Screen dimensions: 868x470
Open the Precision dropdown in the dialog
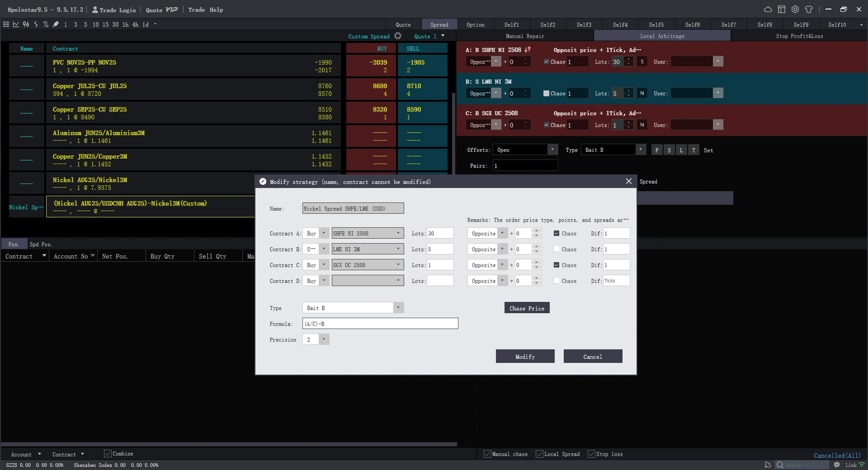(x=324, y=339)
